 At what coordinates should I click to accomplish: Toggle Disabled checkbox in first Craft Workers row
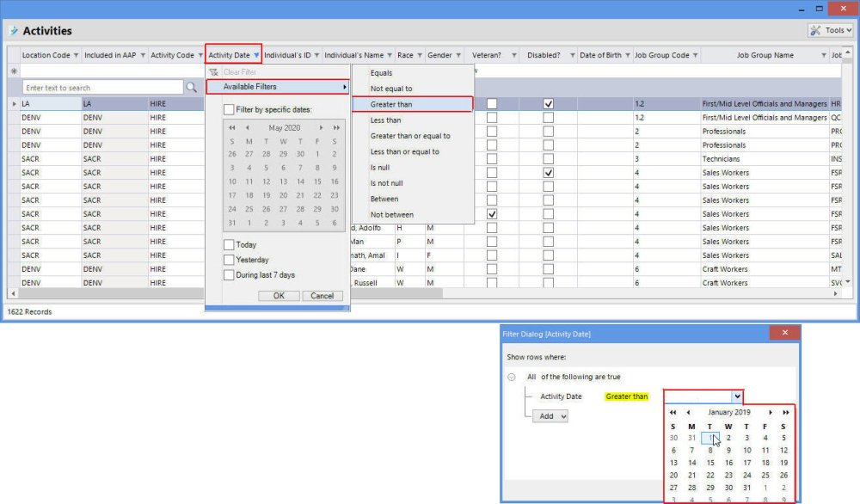548,269
